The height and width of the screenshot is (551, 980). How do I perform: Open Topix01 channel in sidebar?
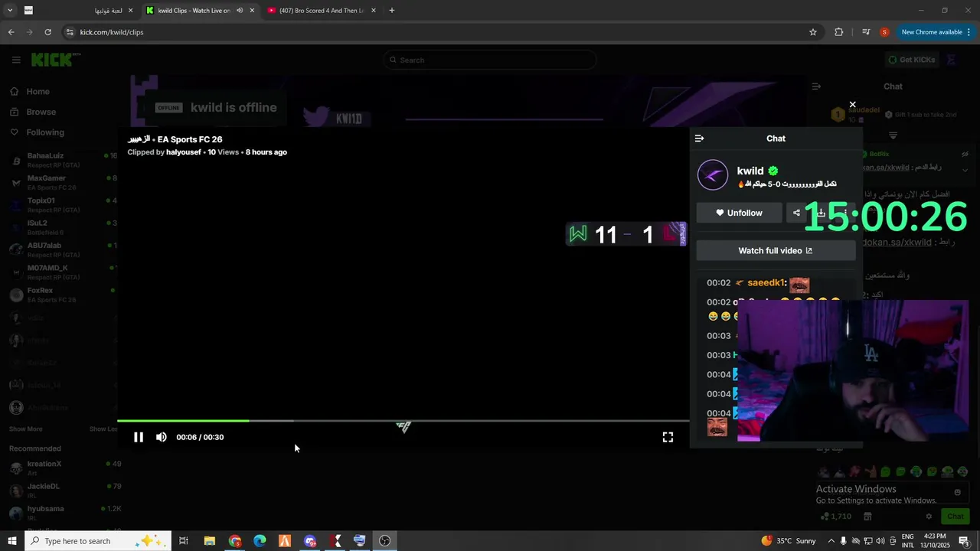click(x=61, y=205)
